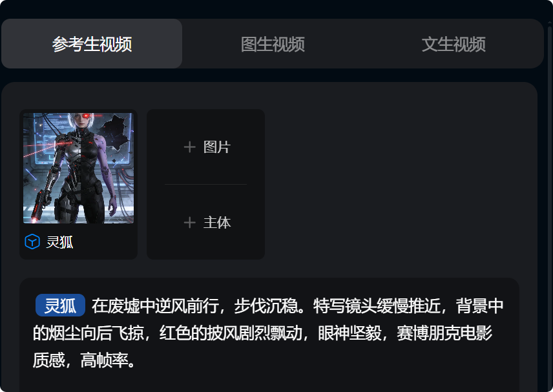Screen dimensions: 553x392
Task: Click the blue cube subject icon beside 灵狐
Action: [32, 242]
